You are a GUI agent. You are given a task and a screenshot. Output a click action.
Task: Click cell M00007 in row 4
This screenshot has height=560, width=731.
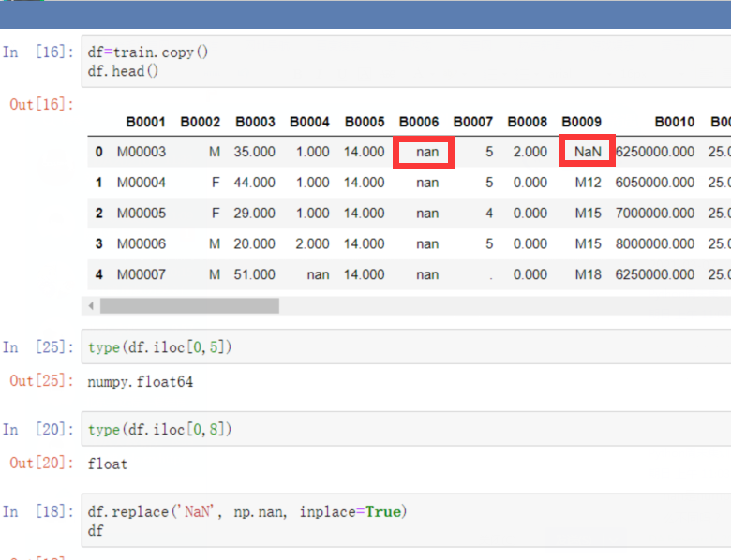142,275
